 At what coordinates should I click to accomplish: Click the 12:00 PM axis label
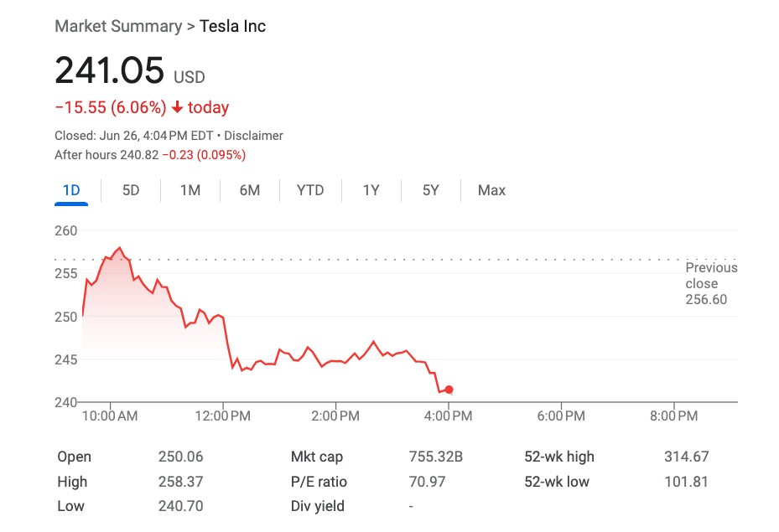[223, 416]
